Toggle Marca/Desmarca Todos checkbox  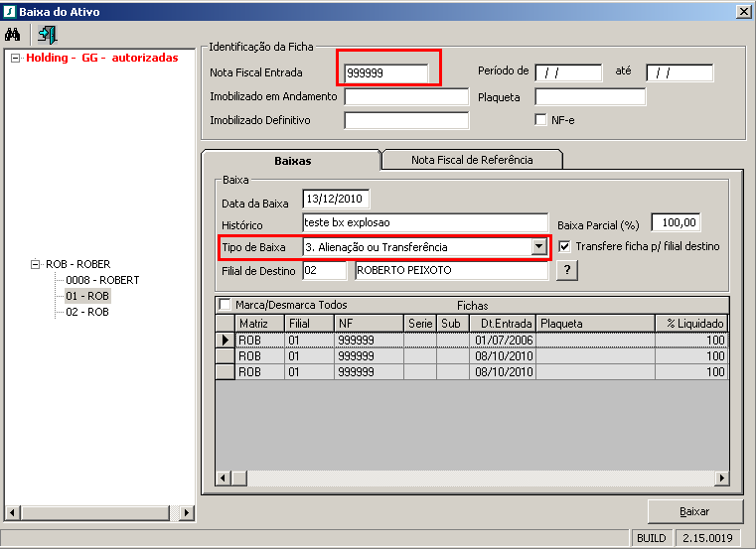point(224,305)
